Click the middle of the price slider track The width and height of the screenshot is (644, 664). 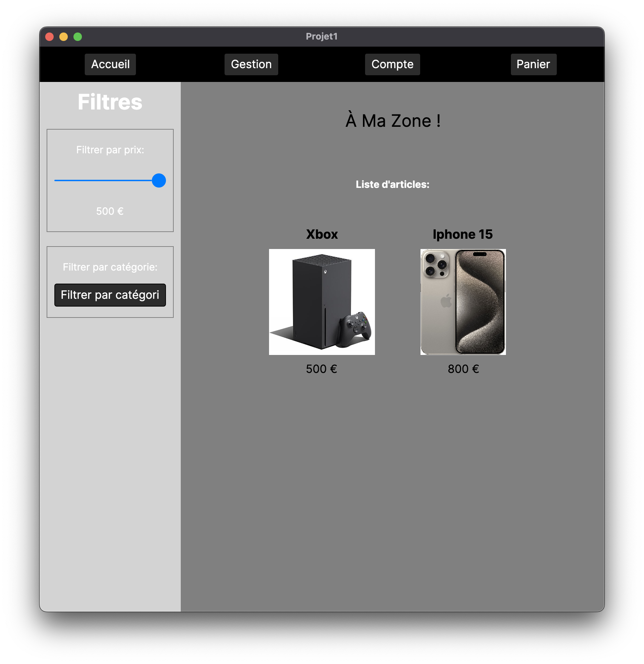pos(106,180)
